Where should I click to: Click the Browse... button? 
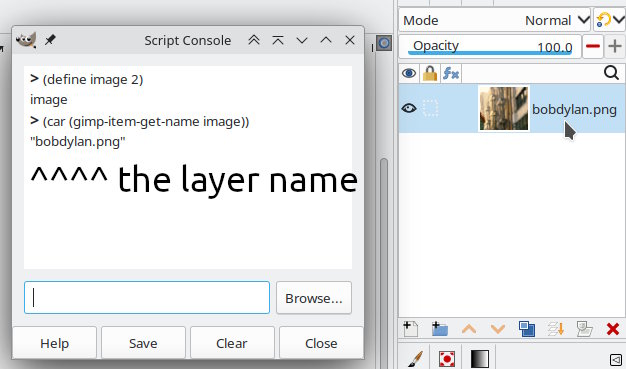tap(314, 298)
